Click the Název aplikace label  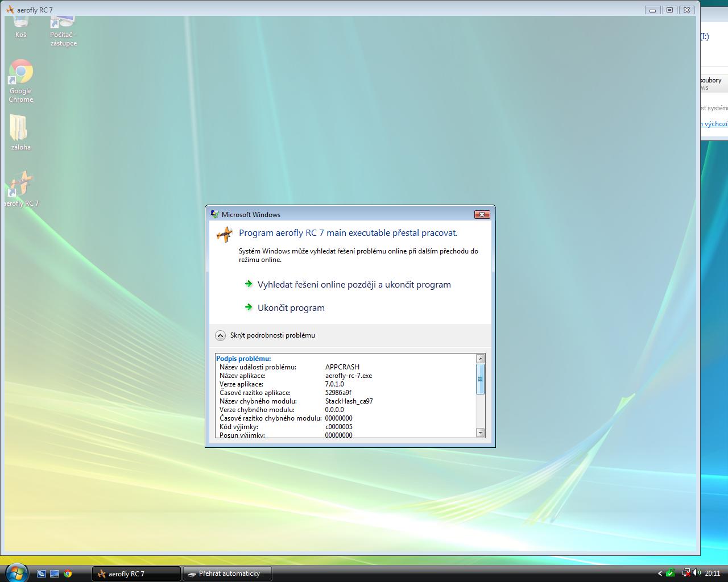pos(242,376)
